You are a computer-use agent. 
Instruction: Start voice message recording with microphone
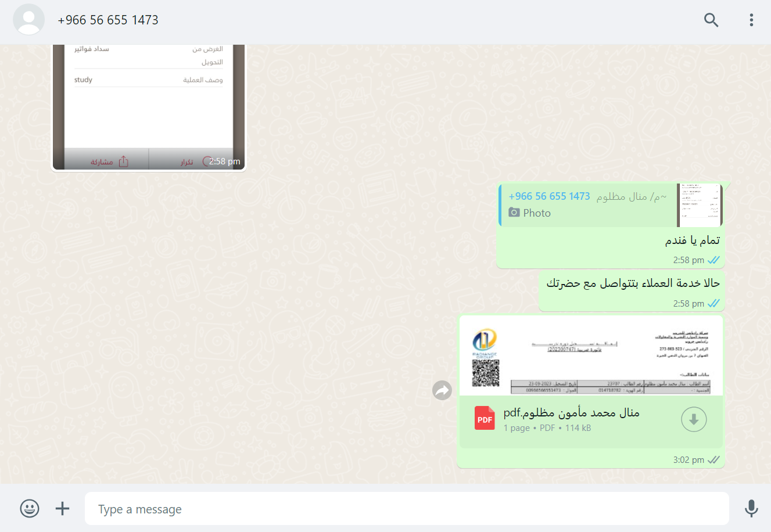coord(751,509)
